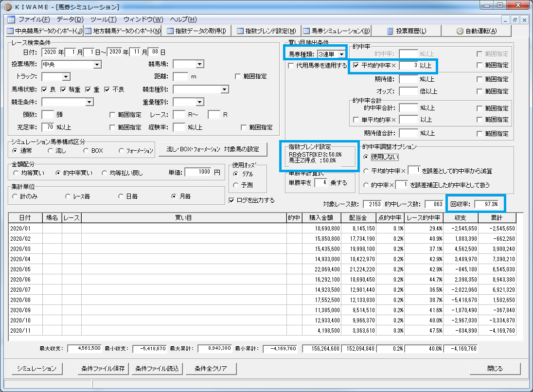
Task: Toggle the 良 track condition checkbox
Action: tap(44, 89)
